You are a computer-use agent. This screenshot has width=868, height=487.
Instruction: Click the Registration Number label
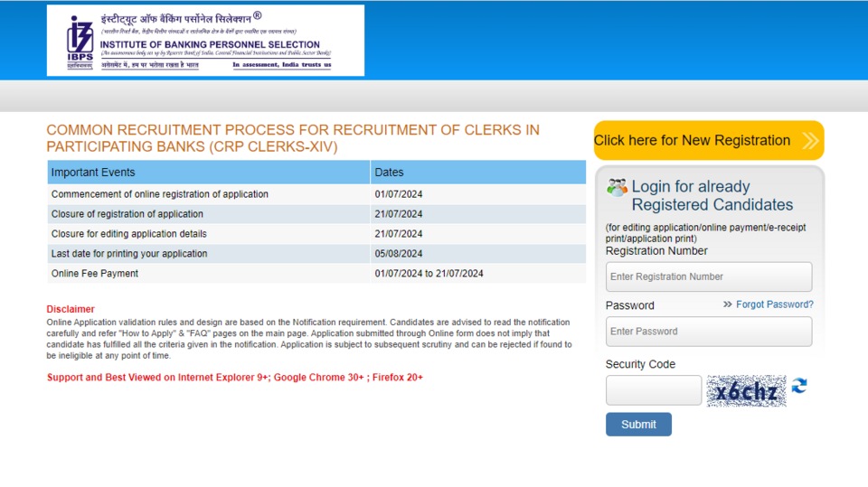coord(656,251)
